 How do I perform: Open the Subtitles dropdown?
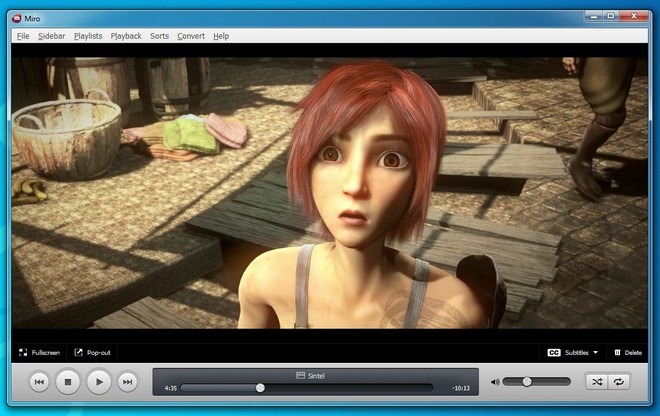pos(581,352)
